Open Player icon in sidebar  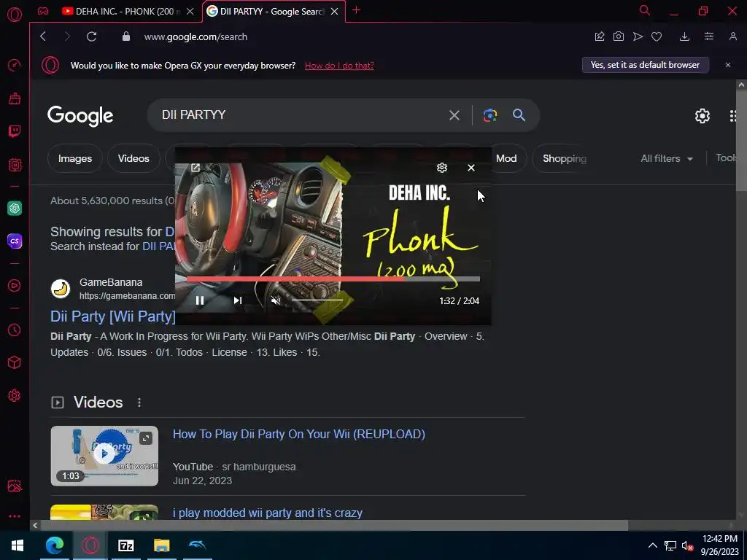point(15,286)
